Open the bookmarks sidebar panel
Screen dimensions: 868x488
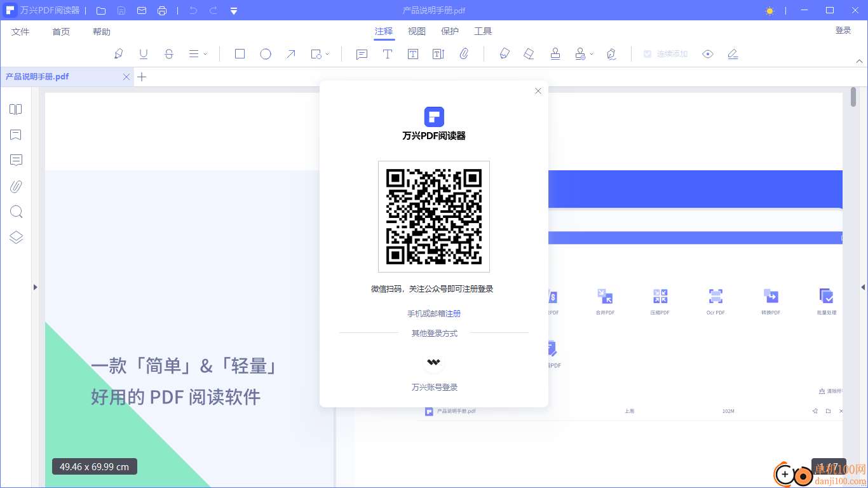(x=16, y=135)
